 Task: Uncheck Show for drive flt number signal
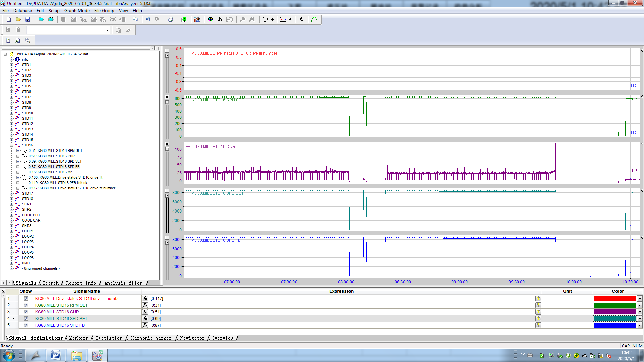[x=26, y=299]
